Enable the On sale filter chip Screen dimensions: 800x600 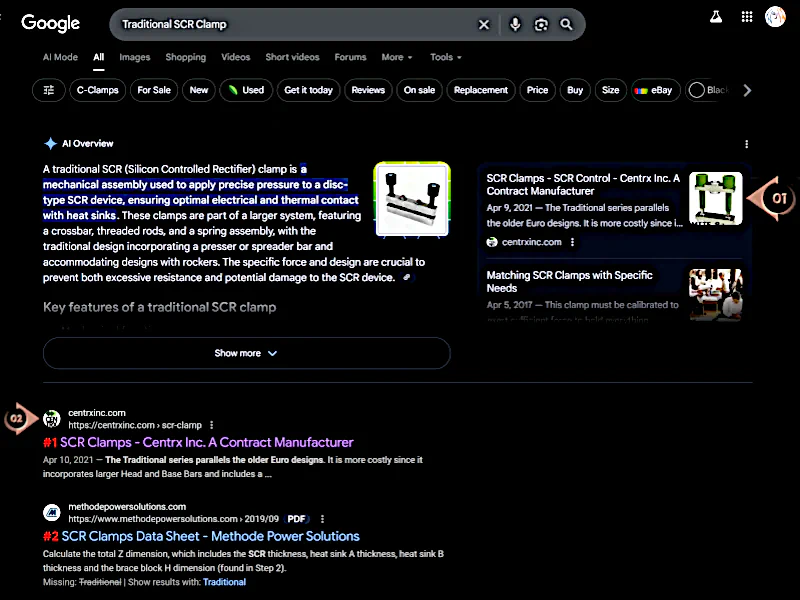(x=419, y=90)
